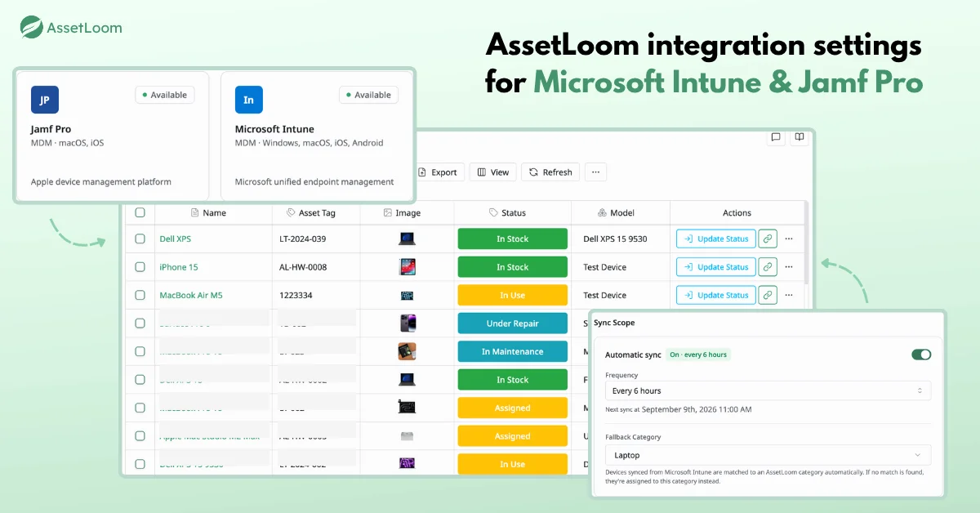Open the toolbar more options ellipsis
980x513 pixels.
[595, 172]
